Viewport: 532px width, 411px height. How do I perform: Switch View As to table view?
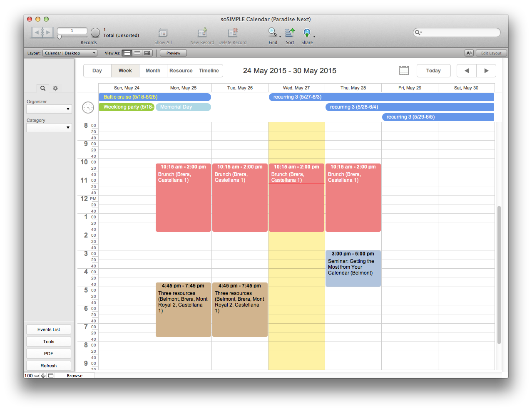point(147,53)
